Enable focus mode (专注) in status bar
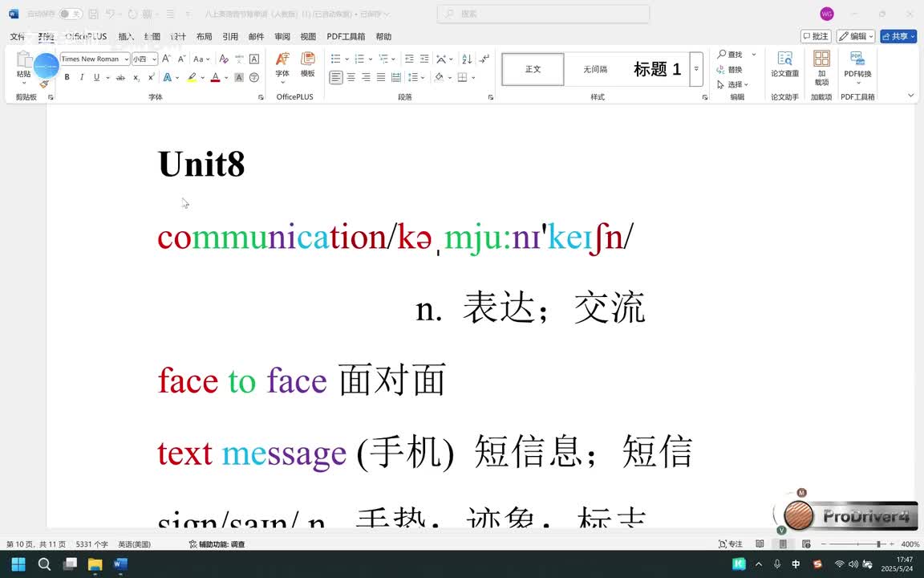Screen dimensions: 924x578 731,543
